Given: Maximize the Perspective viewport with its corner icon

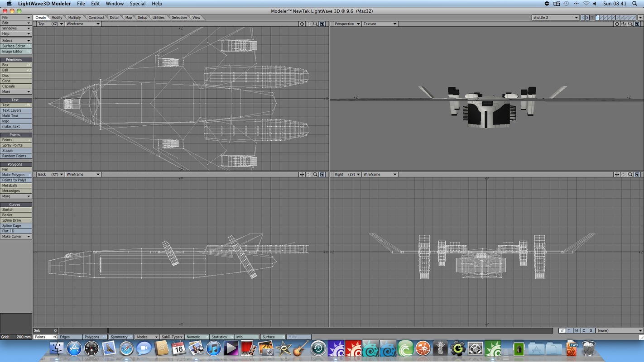Looking at the screenshot, I should pyautogui.click(x=637, y=24).
